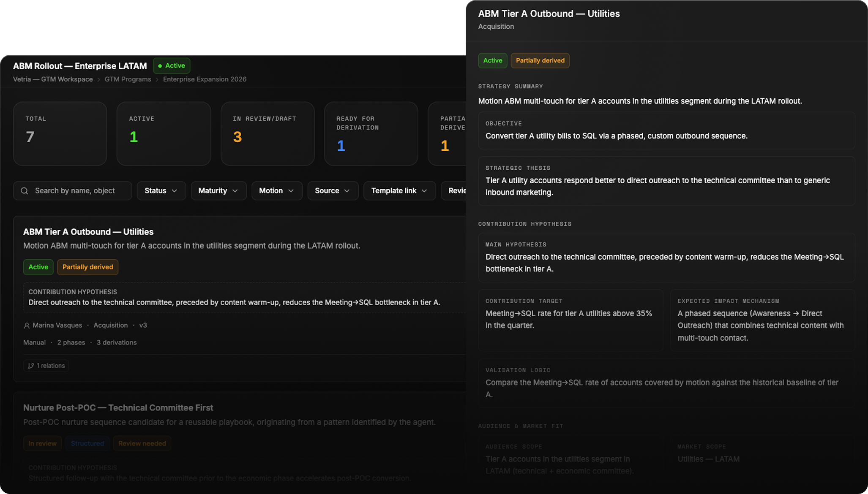
Task: Click the Structured badge on Nurture card
Action: click(x=87, y=443)
